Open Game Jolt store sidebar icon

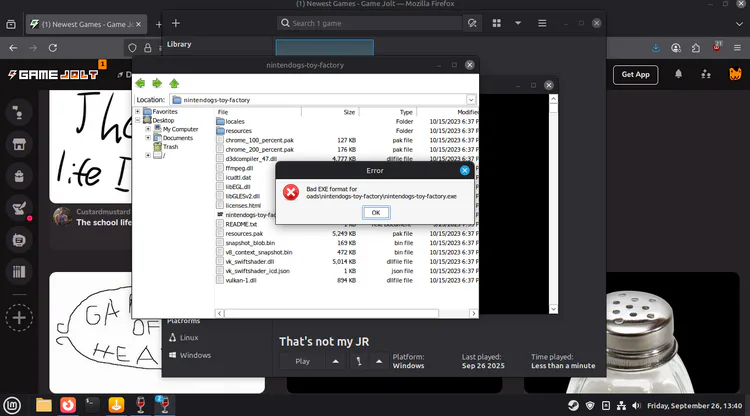[19, 144]
